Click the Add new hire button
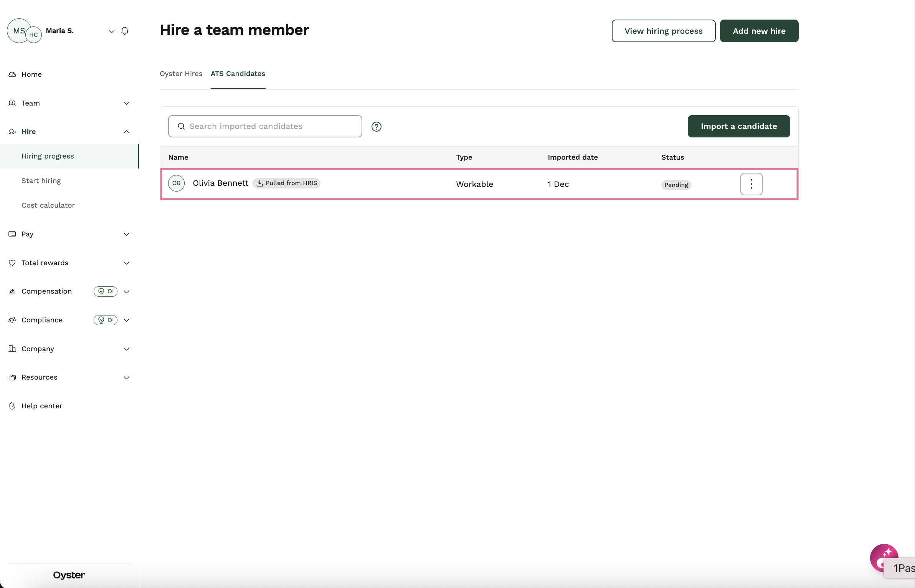 759,31
